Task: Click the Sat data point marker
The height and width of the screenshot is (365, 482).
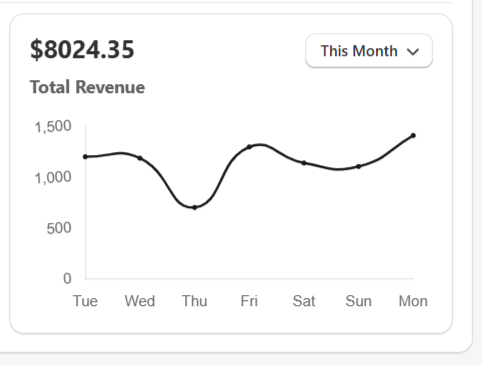Action: [304, 163]
